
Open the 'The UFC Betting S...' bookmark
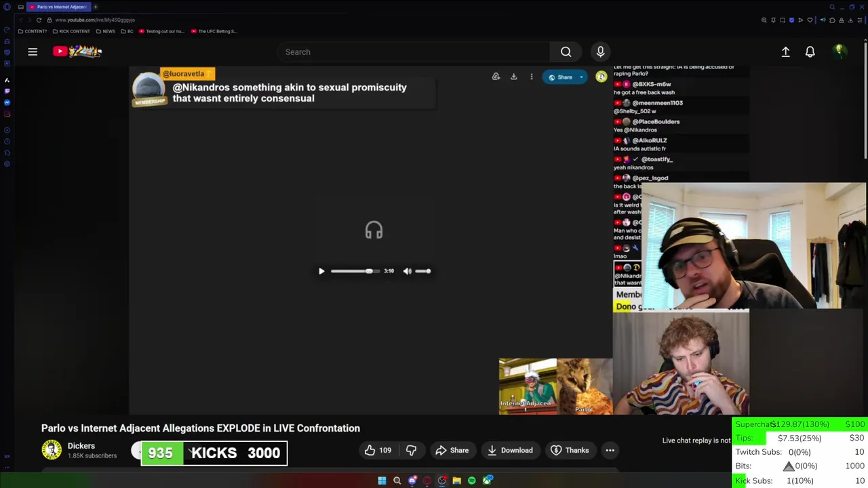(214, 31)
